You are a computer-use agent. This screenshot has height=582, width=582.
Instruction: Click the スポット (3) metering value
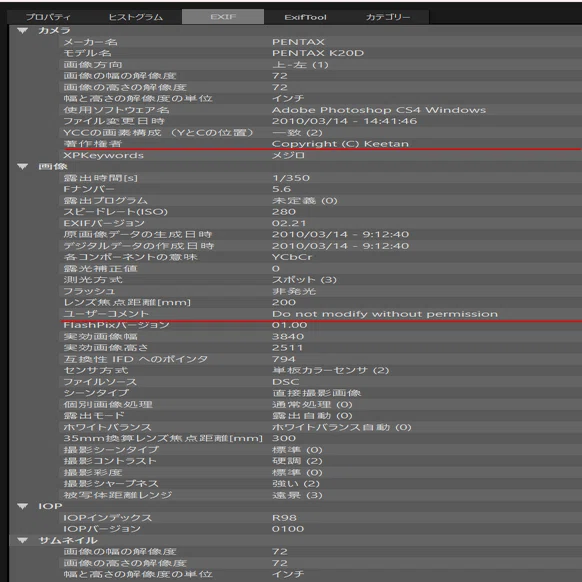click(x=304, y=279)
